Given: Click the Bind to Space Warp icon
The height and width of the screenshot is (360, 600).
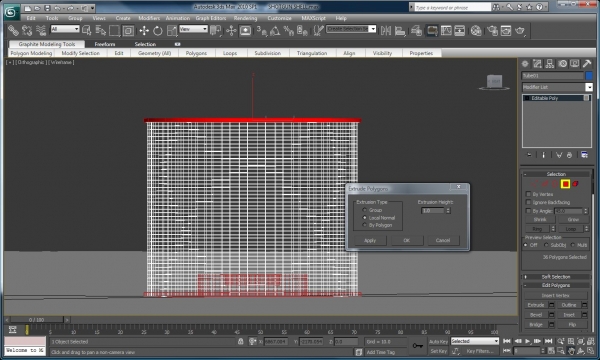Looking at the screenshot, I should pos(41,30).
